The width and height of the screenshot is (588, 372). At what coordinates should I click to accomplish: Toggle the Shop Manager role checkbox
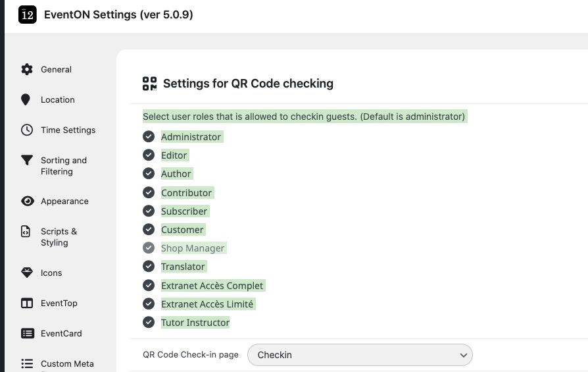149,248
